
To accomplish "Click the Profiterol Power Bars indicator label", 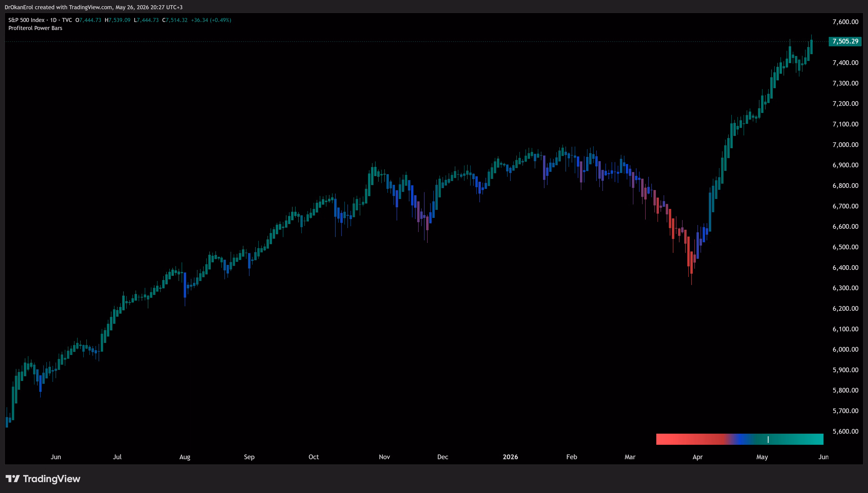I will click(35, 28).
